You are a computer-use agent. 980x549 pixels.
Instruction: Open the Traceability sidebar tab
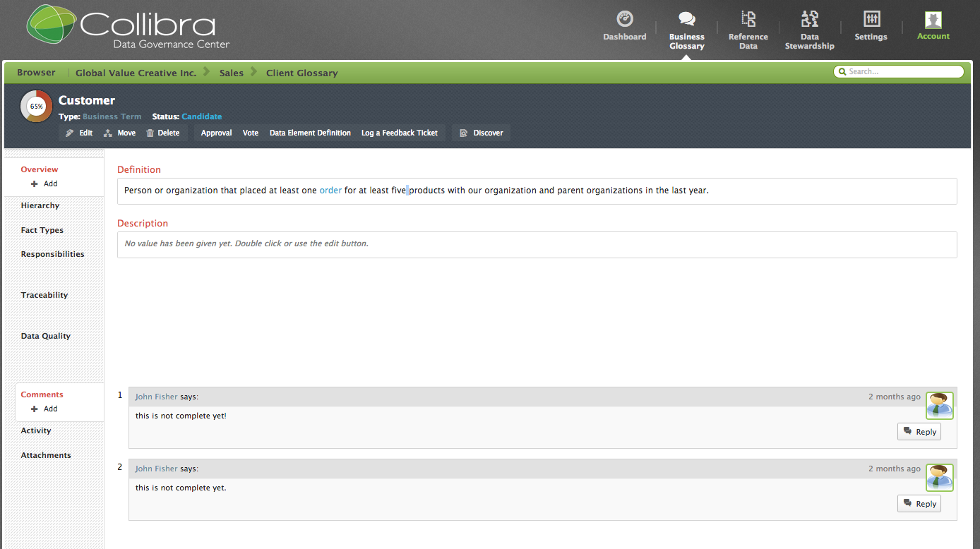point(44,295)
